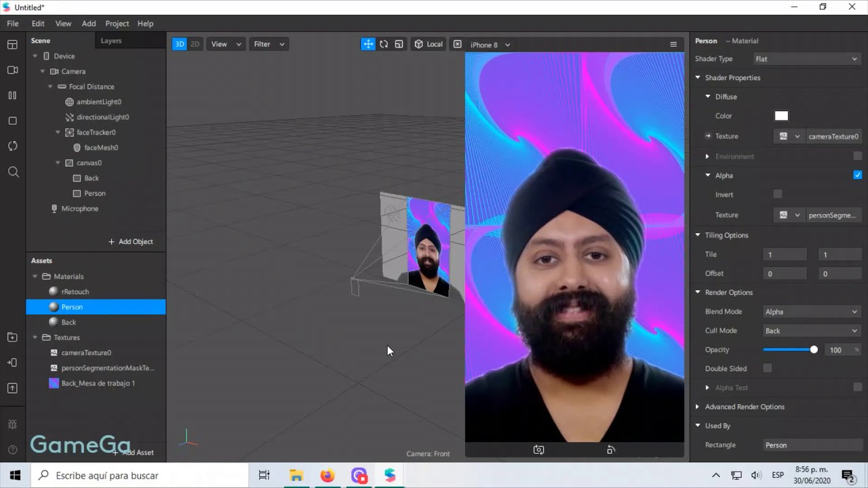
Task: Click the Add Asset button
Action: tap(134, 452)
